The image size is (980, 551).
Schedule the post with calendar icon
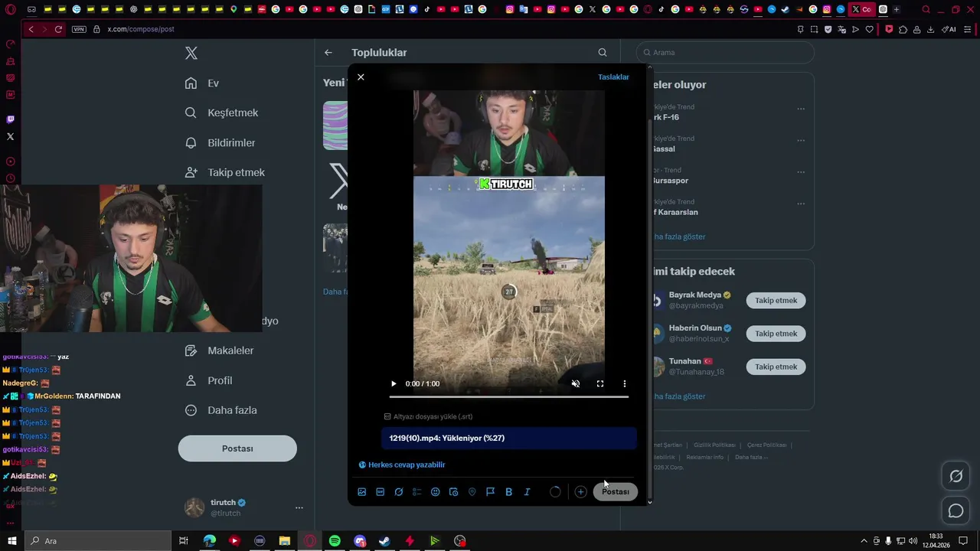454,492
